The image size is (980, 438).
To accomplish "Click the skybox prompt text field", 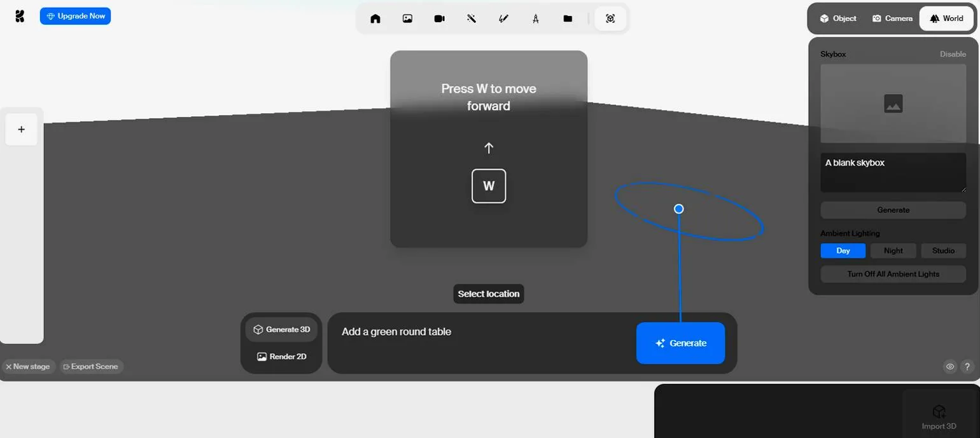I will (x=893, y=172).
